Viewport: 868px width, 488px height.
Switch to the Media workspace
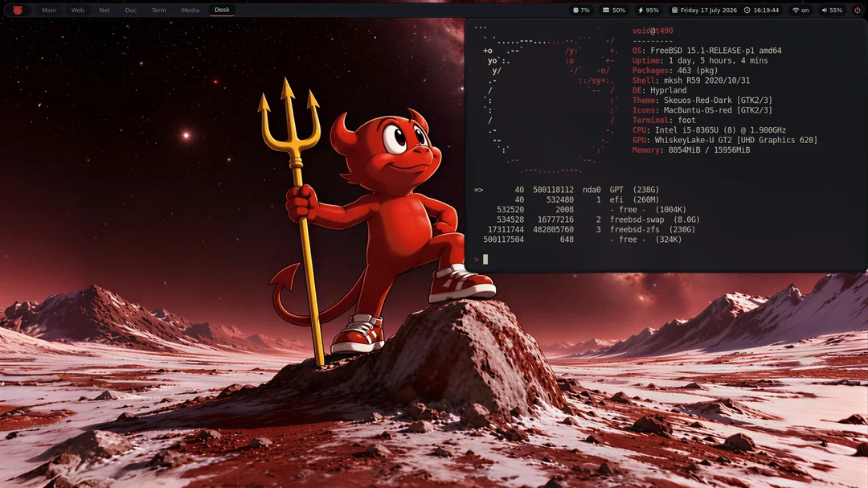coord(190,10)
